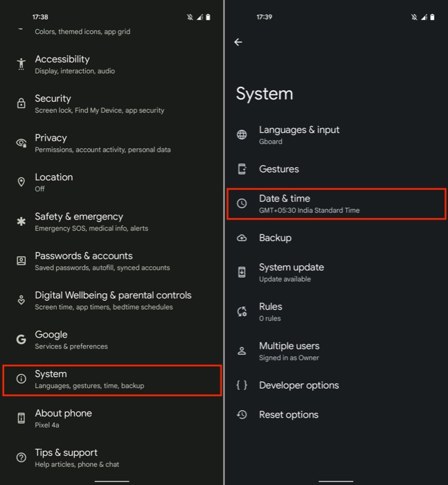Image resolution: width=448 pixels, height=485 pixels.
Task: Tap the Rules sync-gear icon
Action: coord(242,312)
